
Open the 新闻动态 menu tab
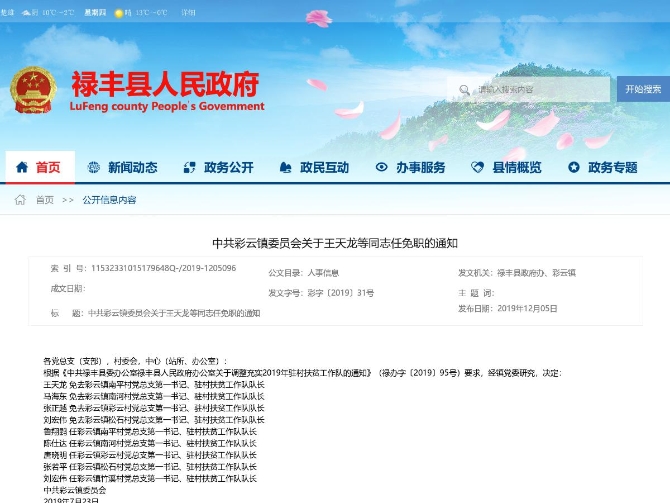pos(132,167)
